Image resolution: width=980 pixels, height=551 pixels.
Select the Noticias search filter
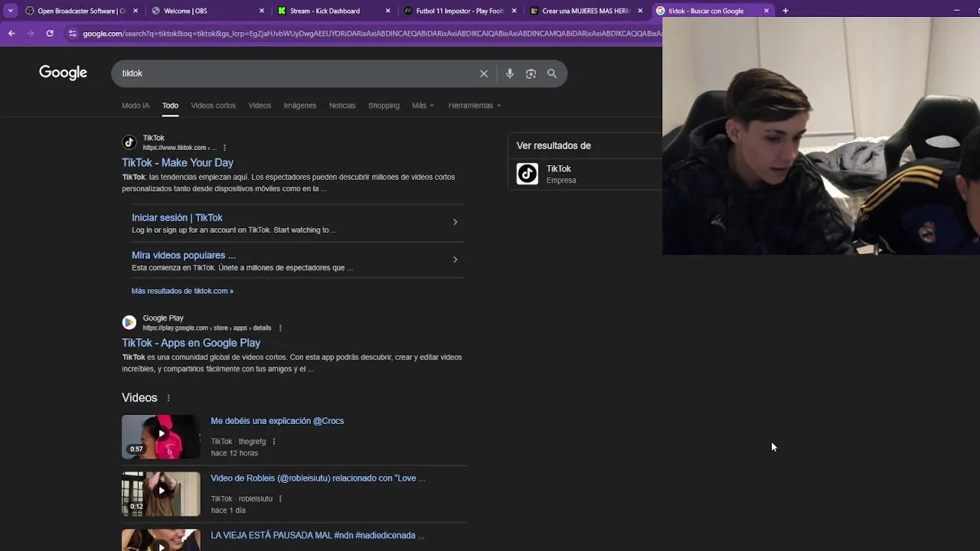342,106
